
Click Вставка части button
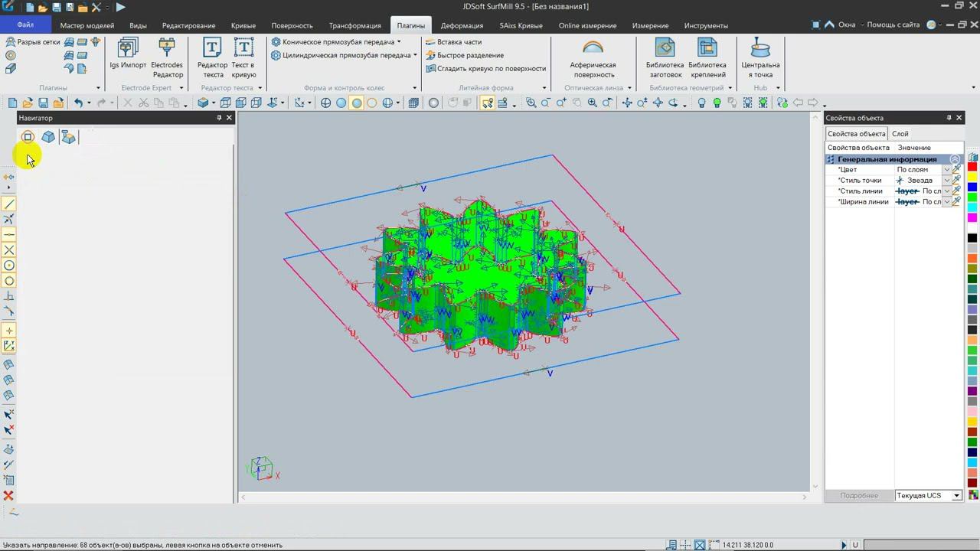[459, 42]
